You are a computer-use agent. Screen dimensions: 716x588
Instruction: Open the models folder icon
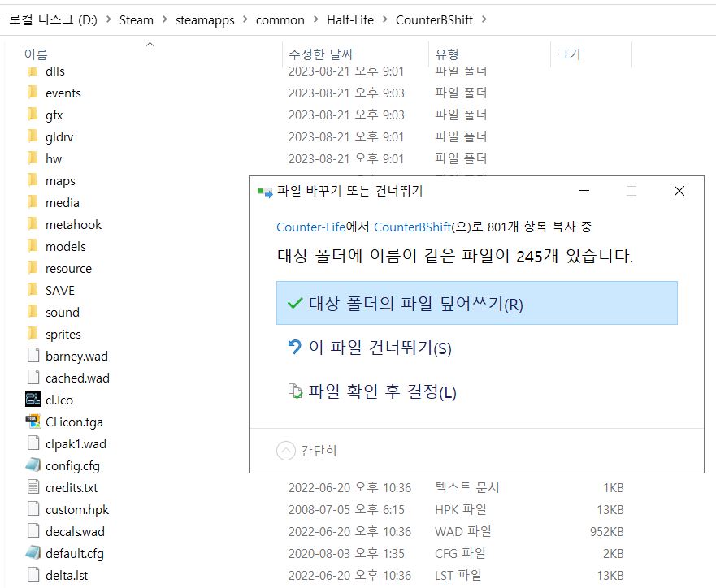[x=33, y=246]
